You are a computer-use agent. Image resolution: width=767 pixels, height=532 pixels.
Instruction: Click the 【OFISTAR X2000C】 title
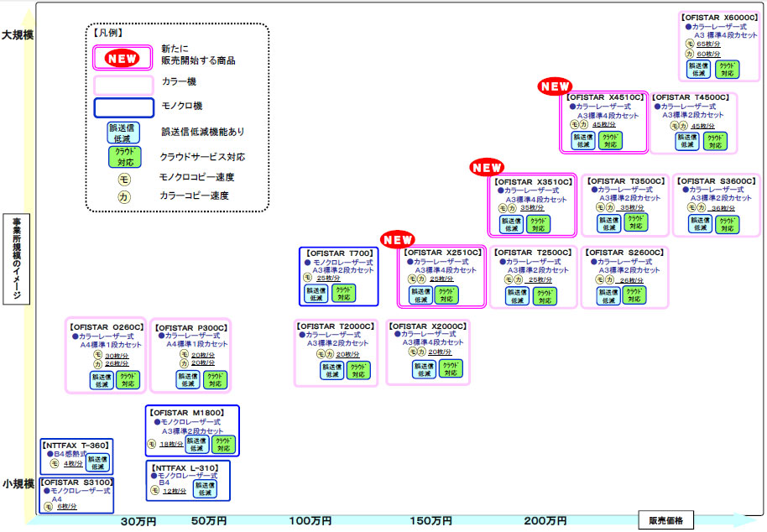tap(428, 326)
